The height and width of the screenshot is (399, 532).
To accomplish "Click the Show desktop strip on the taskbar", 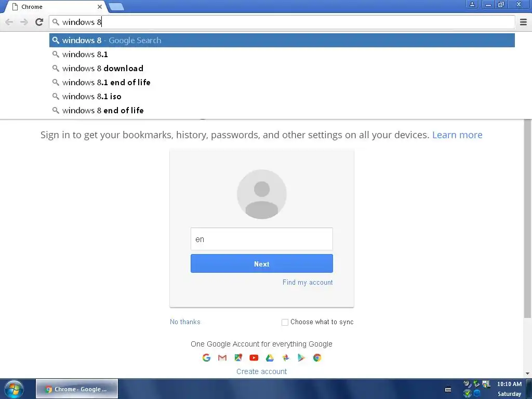I will pyautogui.click(x=529, y=389).
